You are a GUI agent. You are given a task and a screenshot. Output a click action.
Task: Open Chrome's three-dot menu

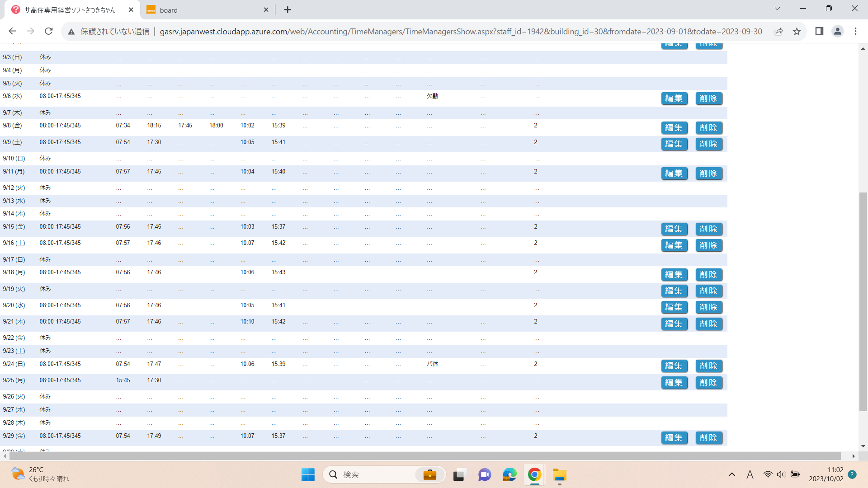click(x=855, y=31)
